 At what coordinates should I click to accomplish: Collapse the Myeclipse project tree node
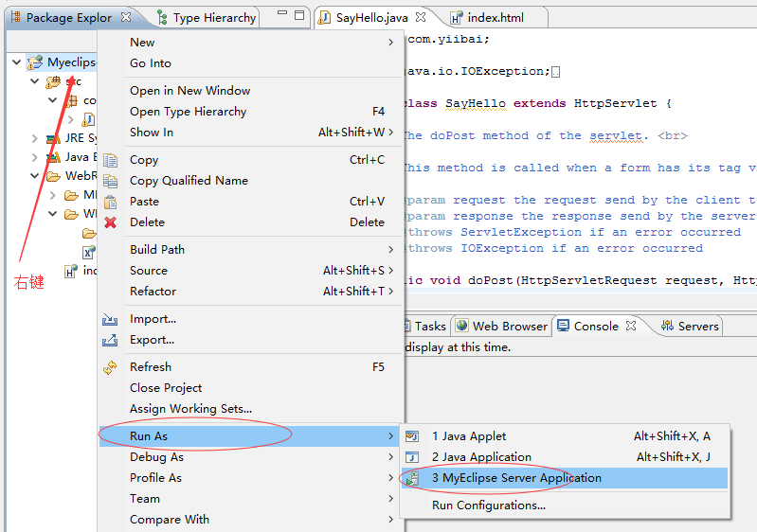tap(18, 62)
